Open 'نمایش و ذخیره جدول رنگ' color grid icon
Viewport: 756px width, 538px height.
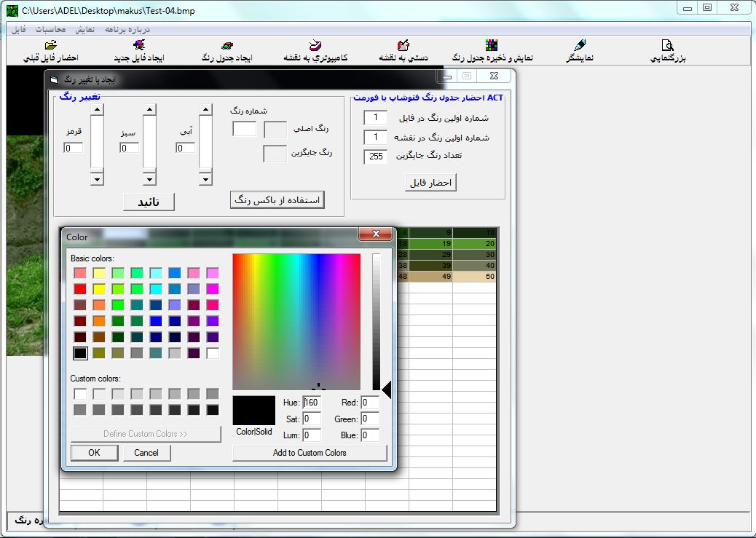(x=492, y=46)
